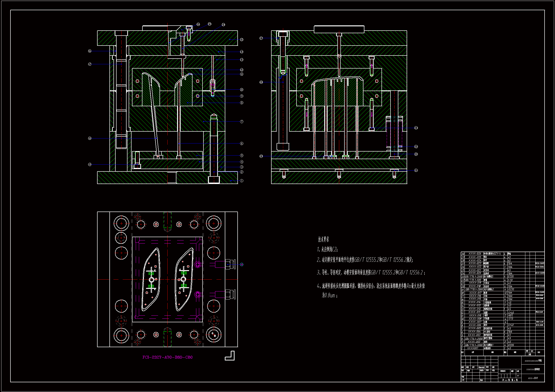The width and height of the screenshot is (555, 392).
Task: Click part balloon number 27
Action: pos(261,38)
